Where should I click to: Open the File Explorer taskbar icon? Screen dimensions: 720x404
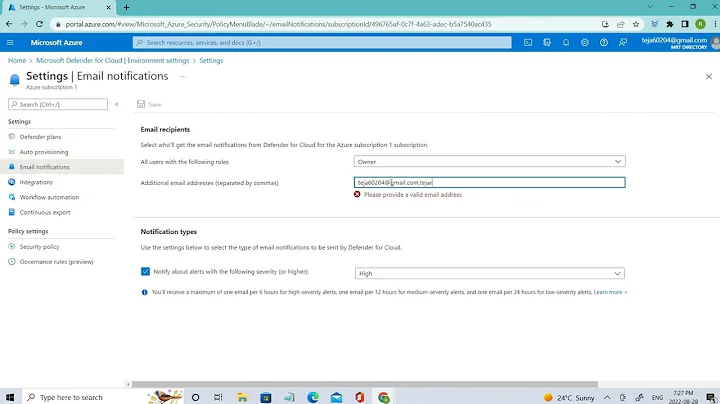(242, 397)
